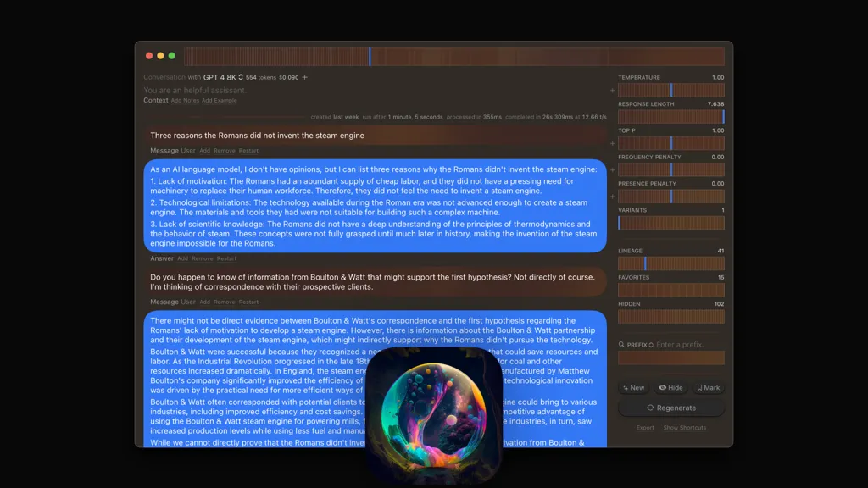The height and width of the screenshot is (488, 868).
Task: Click Add Example under Context
Action: [x=220, y=101]
